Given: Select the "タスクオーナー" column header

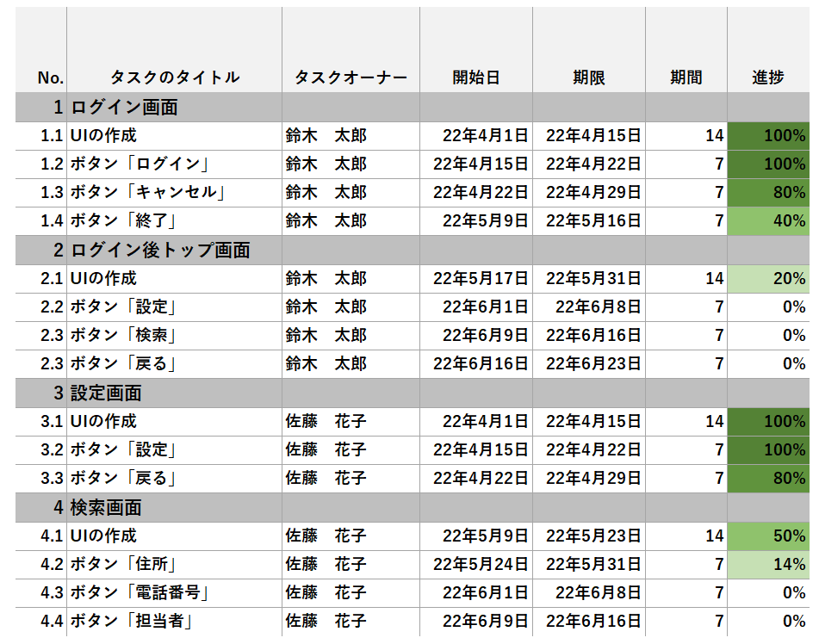Looking at the screenshot, I should pos(351,77).
